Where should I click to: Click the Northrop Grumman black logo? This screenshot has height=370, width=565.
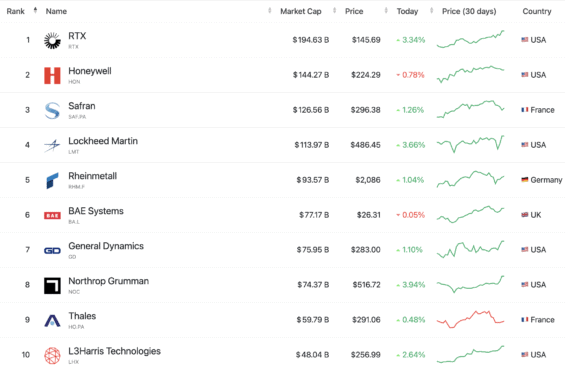(52, 286)
